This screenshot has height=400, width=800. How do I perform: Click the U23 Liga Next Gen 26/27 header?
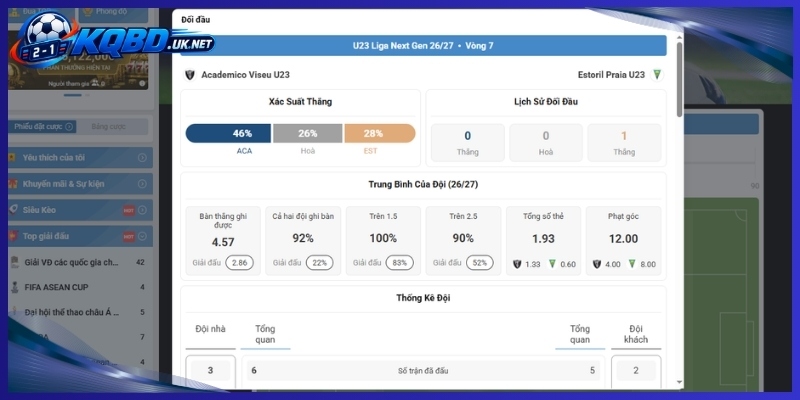(423, 45)
